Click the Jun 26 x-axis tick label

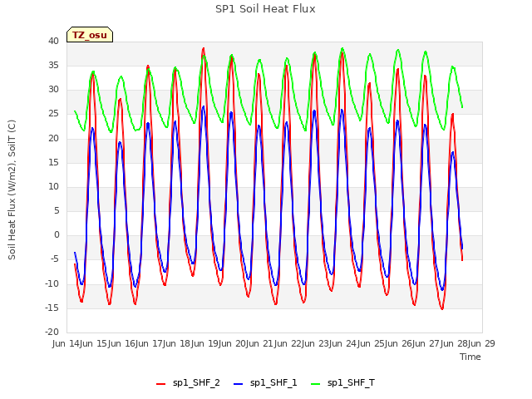pyautogui.click(x=399, y=343)
